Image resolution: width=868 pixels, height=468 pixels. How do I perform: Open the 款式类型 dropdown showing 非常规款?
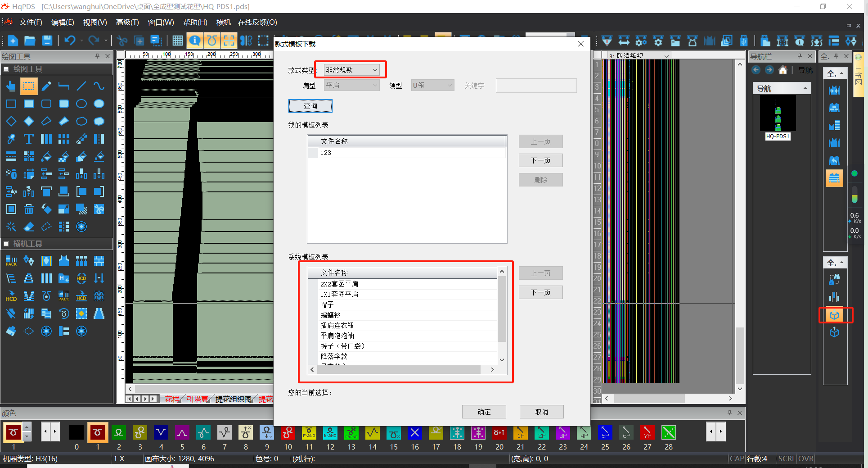(x=351, y=70)
